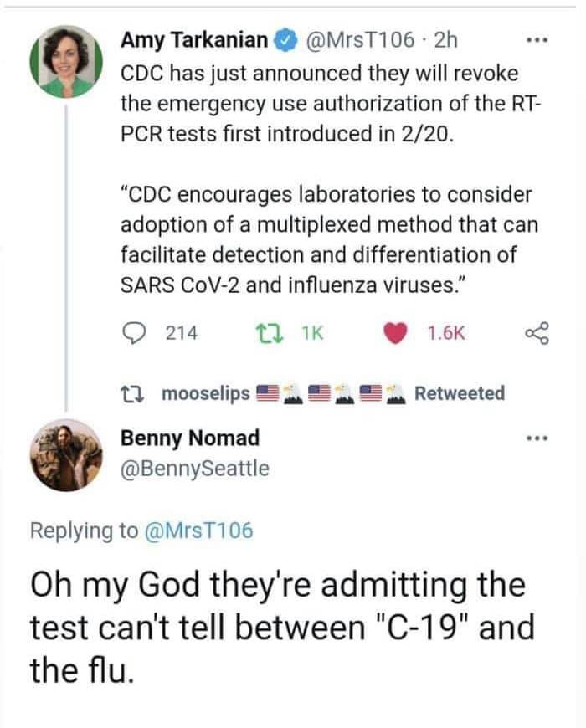Click the share icon on Amy's tweet
This screenshot has height=728, width=586.
(537, 333)
